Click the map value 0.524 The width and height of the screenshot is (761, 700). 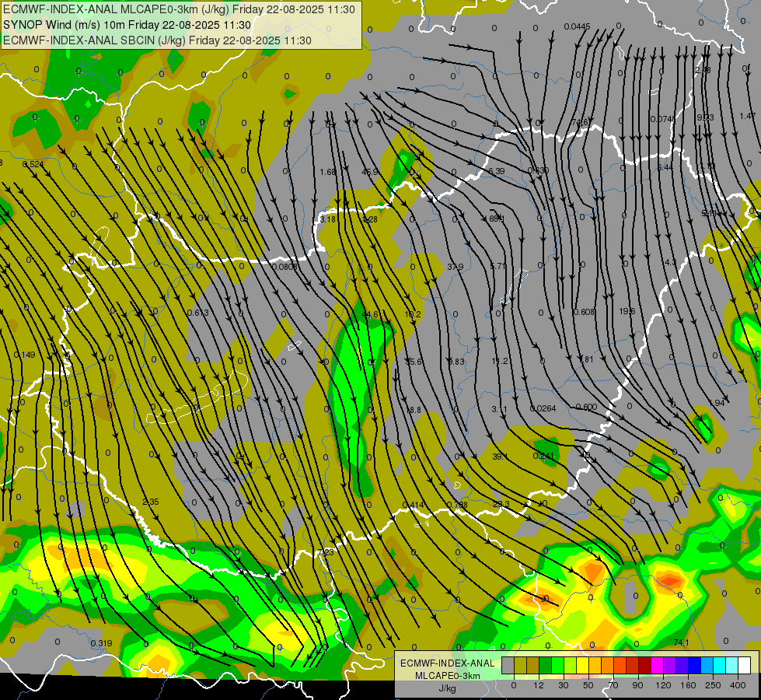pyautogui.click(x=33, y=164)
